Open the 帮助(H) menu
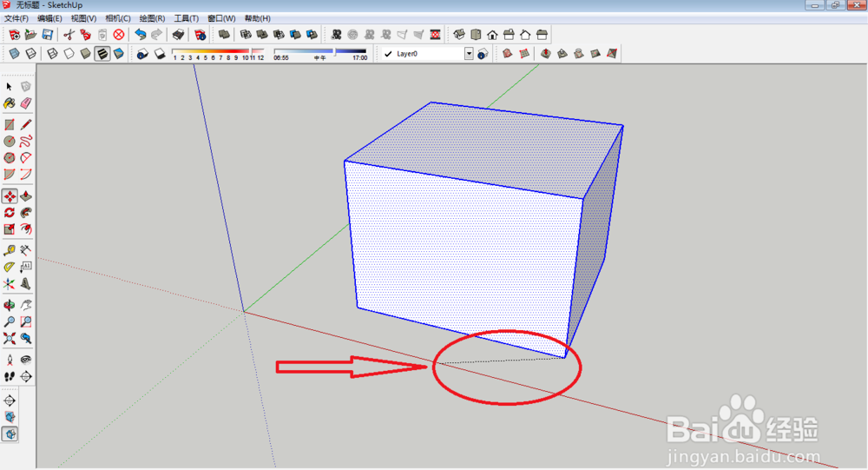This screenshot has height=470, width=868. (x=258, y=18)
